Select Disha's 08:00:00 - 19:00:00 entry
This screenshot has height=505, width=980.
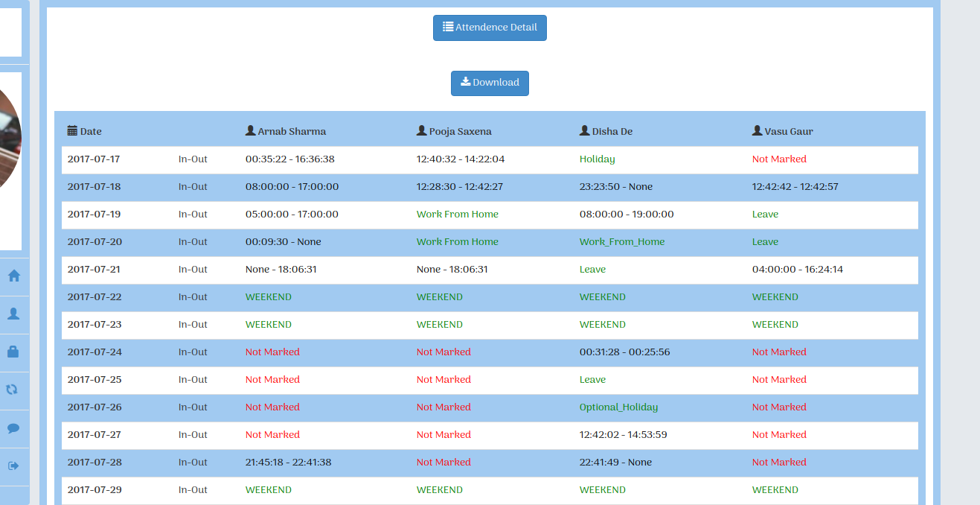(x=627, y=215)
